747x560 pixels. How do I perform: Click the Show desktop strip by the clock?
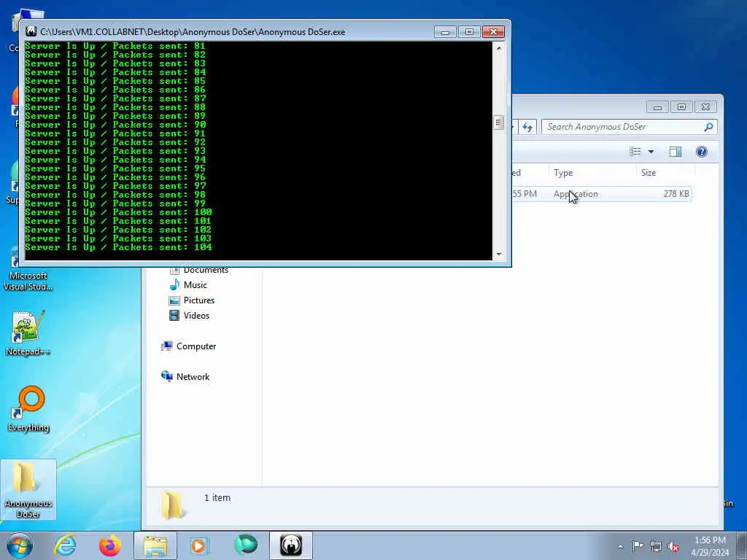[741, 545]
